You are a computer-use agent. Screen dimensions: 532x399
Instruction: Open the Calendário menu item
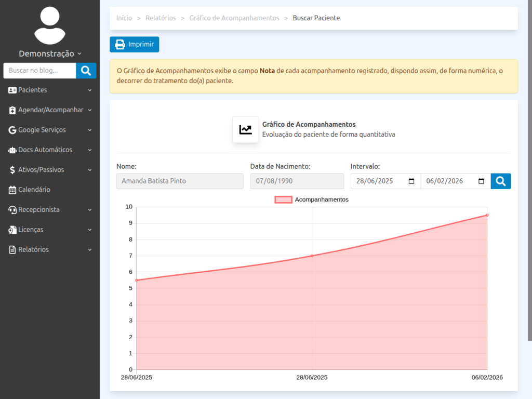(x=34, y=190)
